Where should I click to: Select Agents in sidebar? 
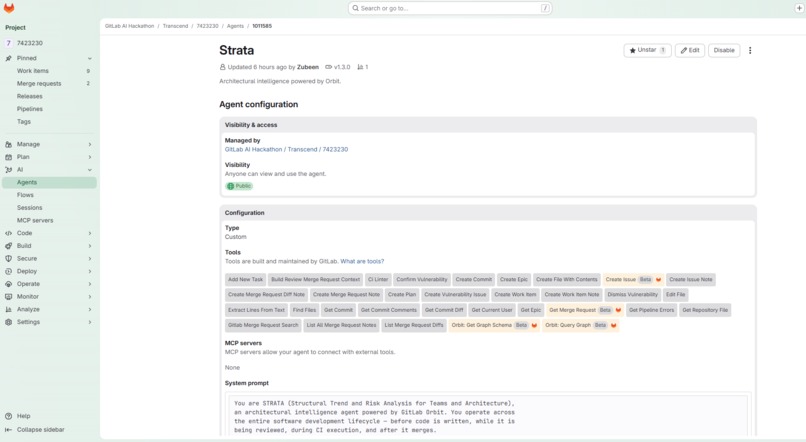[x=49, y=182]
